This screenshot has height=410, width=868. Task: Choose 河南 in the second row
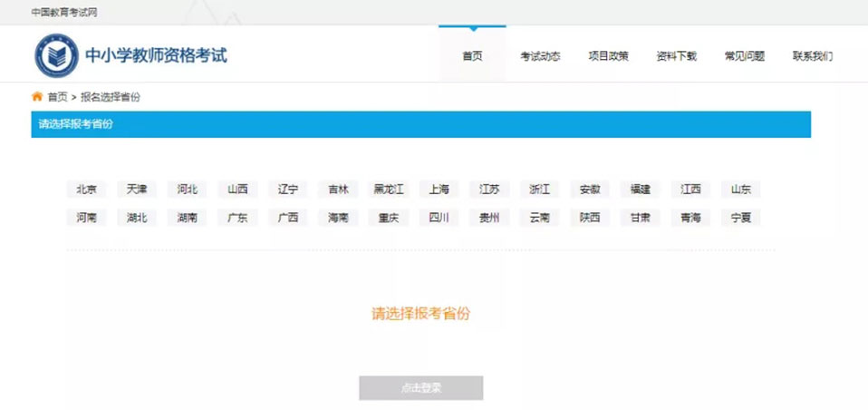(86, 218)
